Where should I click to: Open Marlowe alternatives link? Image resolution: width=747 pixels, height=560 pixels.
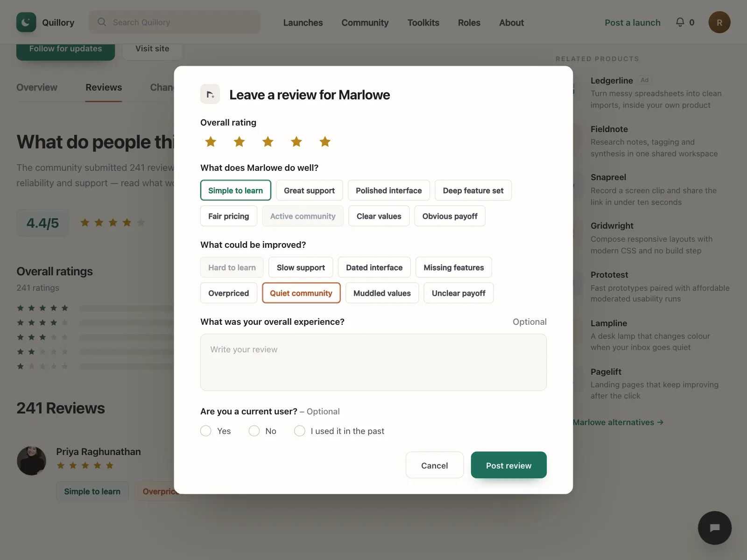(x=618, y=422)
